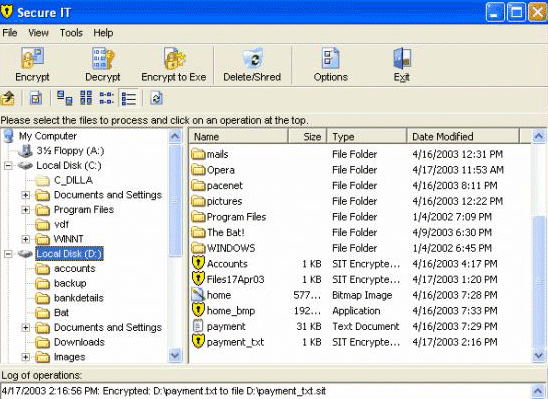
Task: Click the The Bat! folder icon
Action: click(x=198, y=232)
